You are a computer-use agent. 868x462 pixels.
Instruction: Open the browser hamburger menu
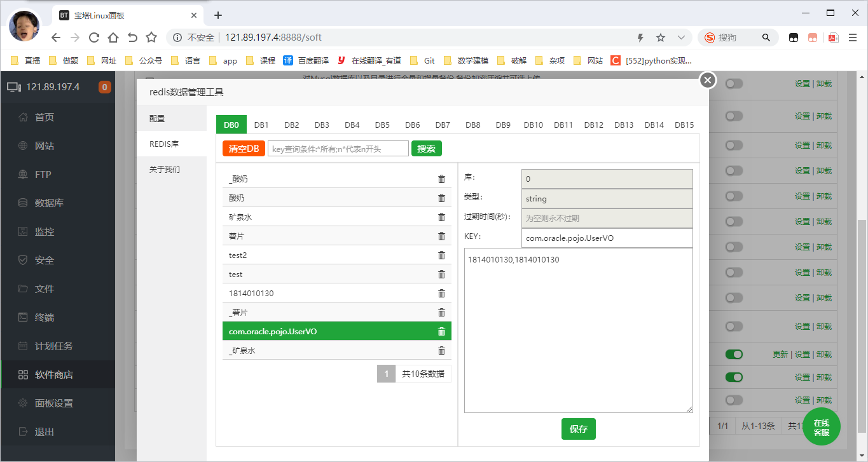click(853, 37)
